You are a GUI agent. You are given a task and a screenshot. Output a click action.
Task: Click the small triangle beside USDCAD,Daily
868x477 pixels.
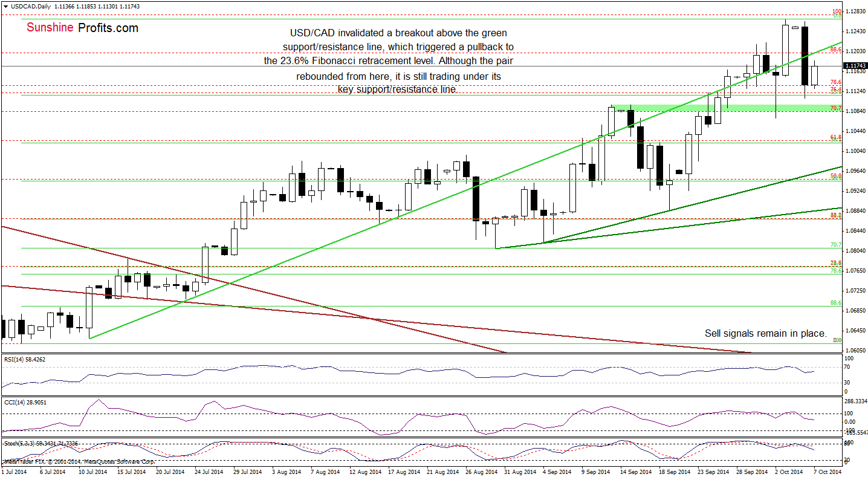pyautogui.click(x=5, y=5)
